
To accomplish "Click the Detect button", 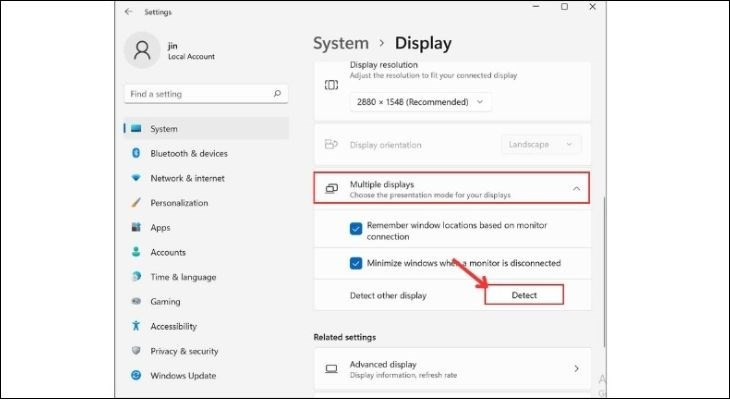I will coord(524,295).
